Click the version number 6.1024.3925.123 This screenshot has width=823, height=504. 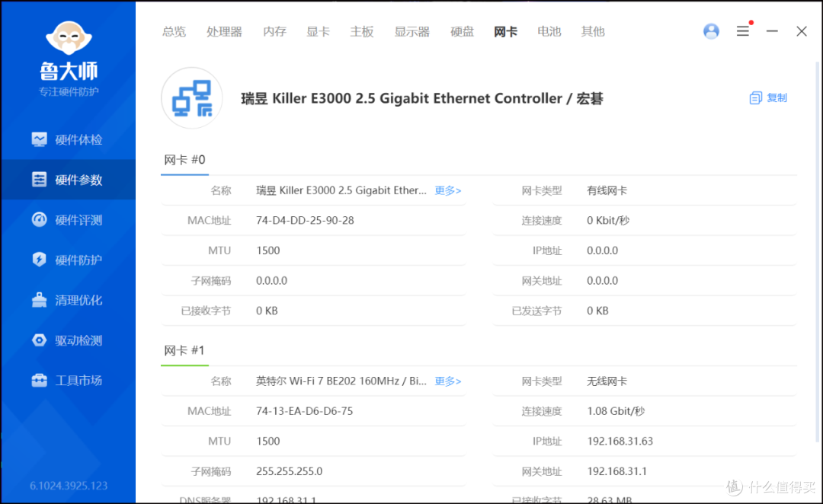[69, 486]
